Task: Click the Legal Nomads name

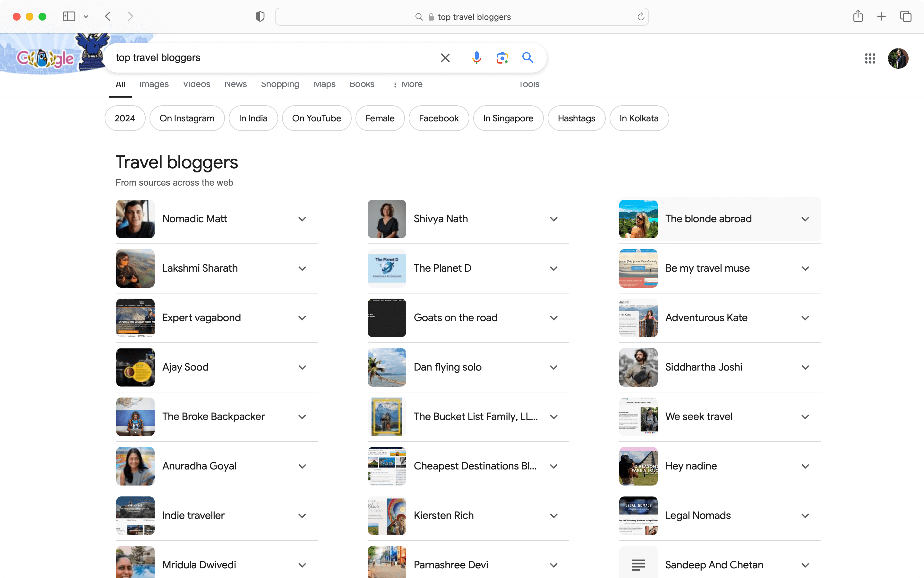Action: point(698,515)
